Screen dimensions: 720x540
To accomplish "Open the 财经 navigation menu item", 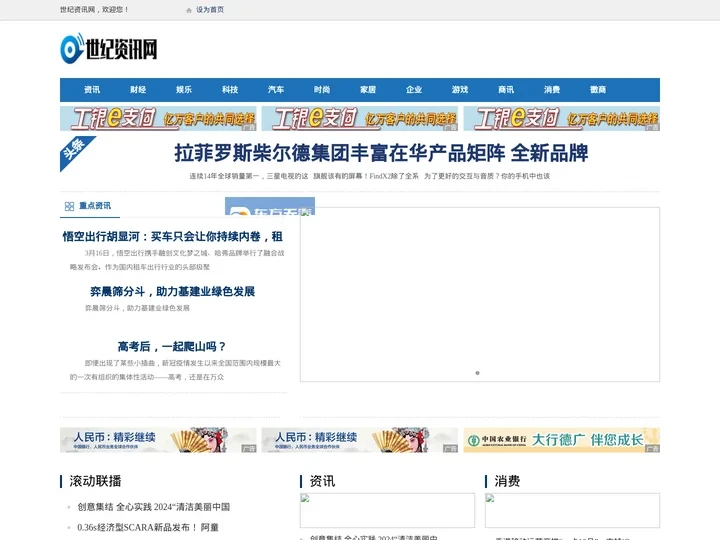I will point(138,90).
